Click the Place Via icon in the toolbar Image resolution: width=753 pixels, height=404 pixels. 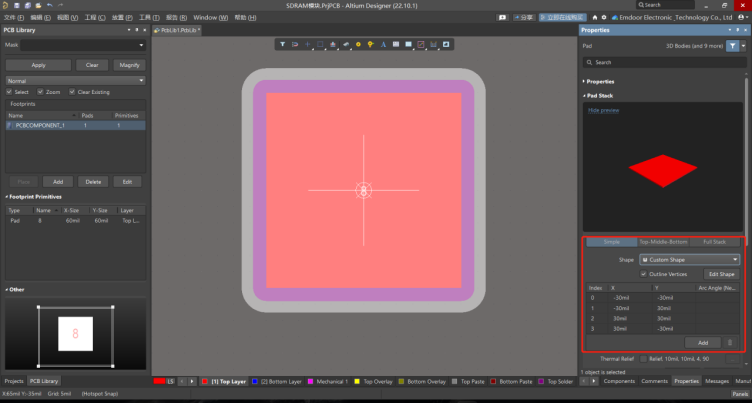(371, 44)
